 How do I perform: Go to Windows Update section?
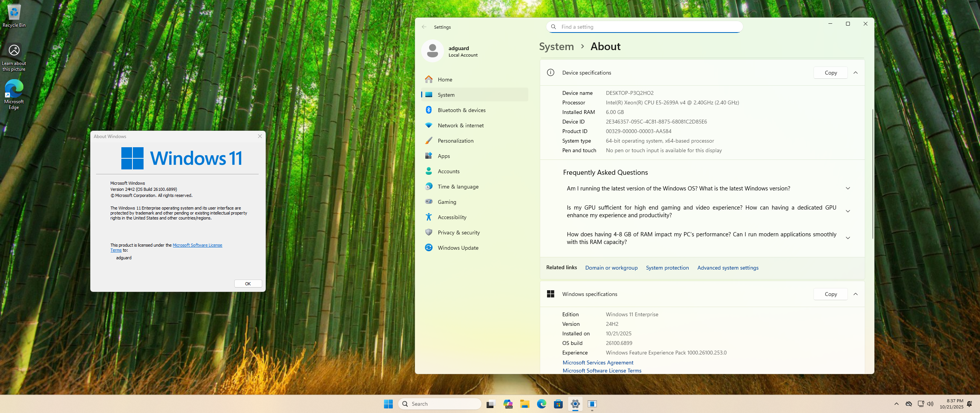pos(458,248)
